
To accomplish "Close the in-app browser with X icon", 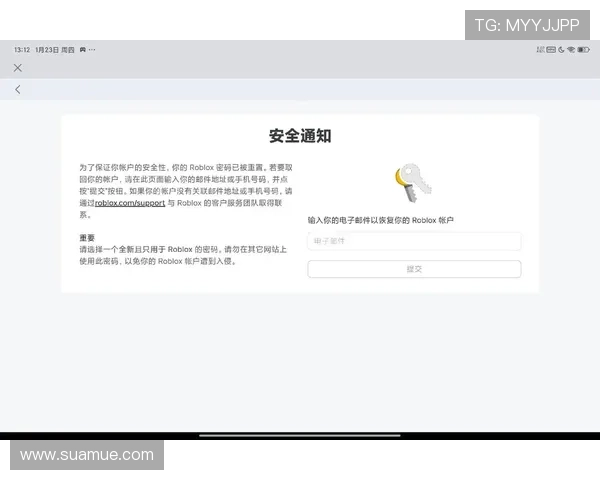I will (18, 68).
